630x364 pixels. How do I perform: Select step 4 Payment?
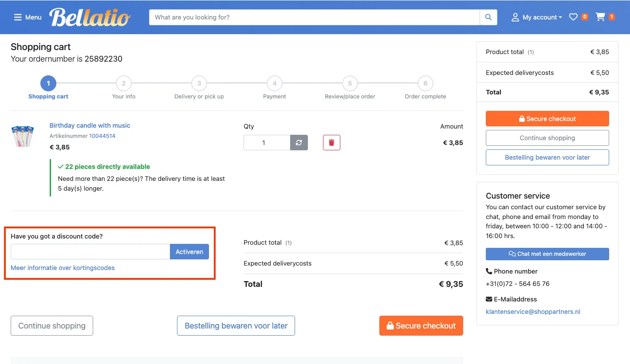(274, 83)
